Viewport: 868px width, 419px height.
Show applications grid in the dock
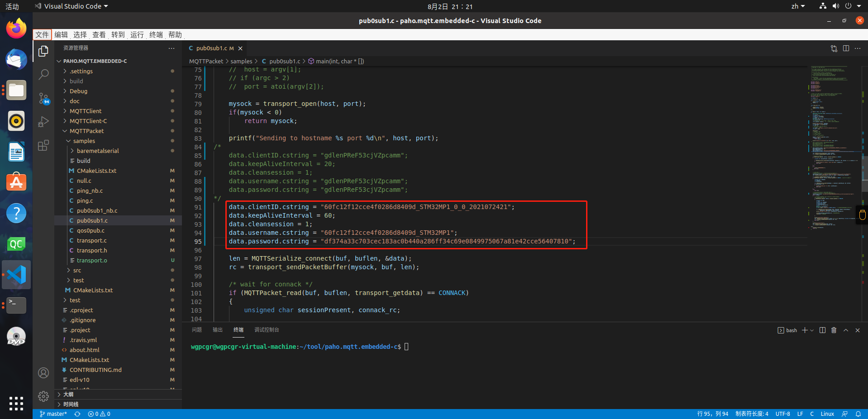coord(16,403)
